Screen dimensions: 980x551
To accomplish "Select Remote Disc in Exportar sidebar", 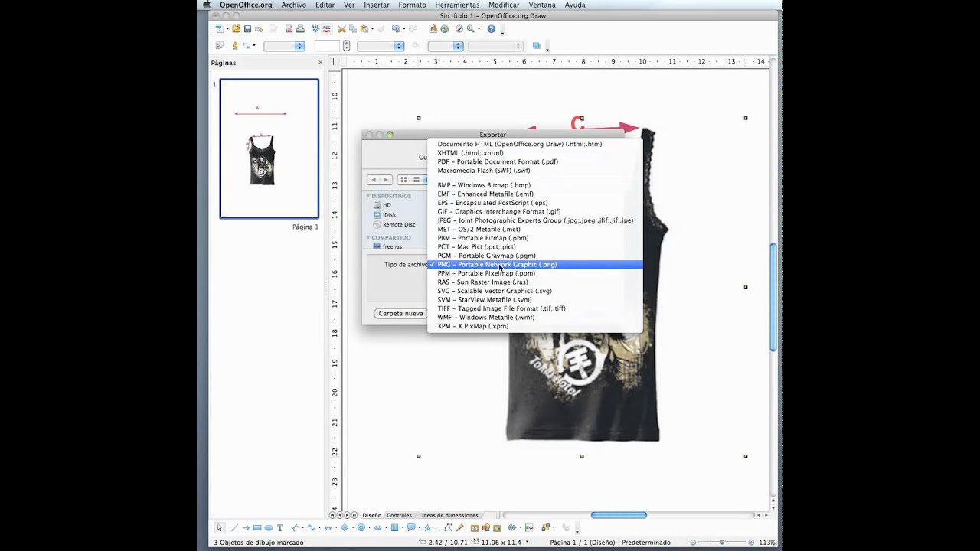I will coord(394,225).
